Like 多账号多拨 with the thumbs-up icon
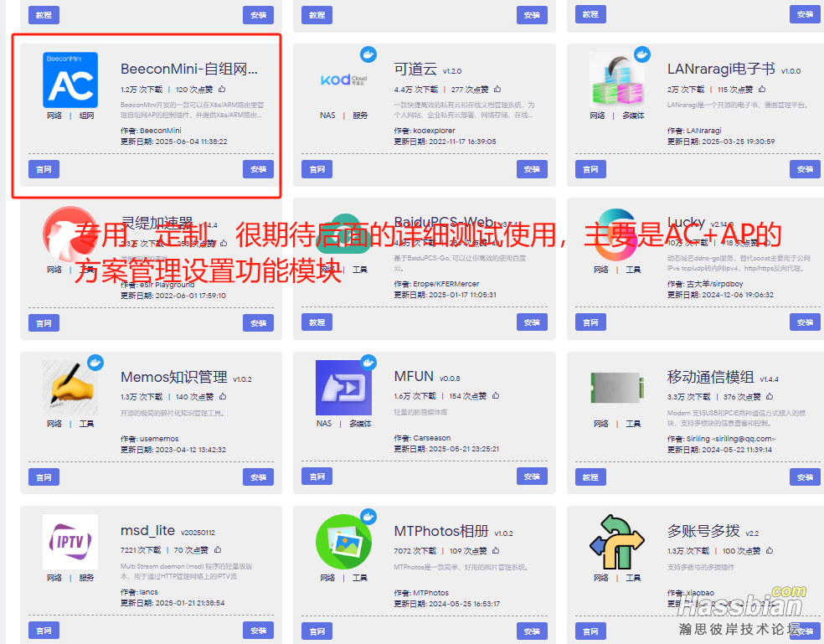Image resolution: width=824 pixels, height=644 pixels. pyautogui.click(x=770, y=550)
